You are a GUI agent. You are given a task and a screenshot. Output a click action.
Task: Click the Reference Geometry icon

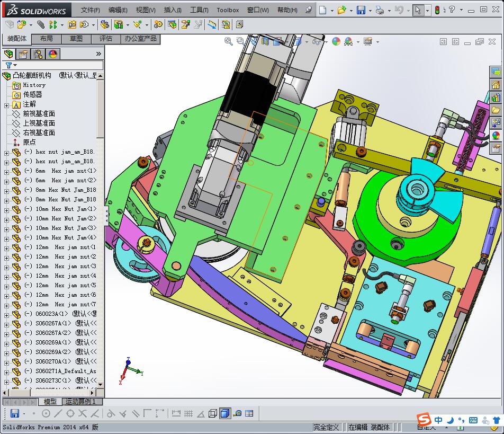pyautogui.click(x=138, y=24)
